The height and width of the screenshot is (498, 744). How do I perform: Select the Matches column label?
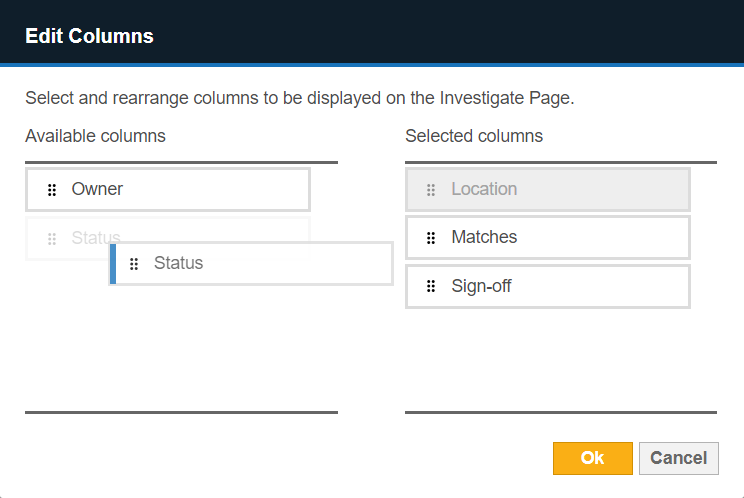pyautogui.click(x=484, y=238)
